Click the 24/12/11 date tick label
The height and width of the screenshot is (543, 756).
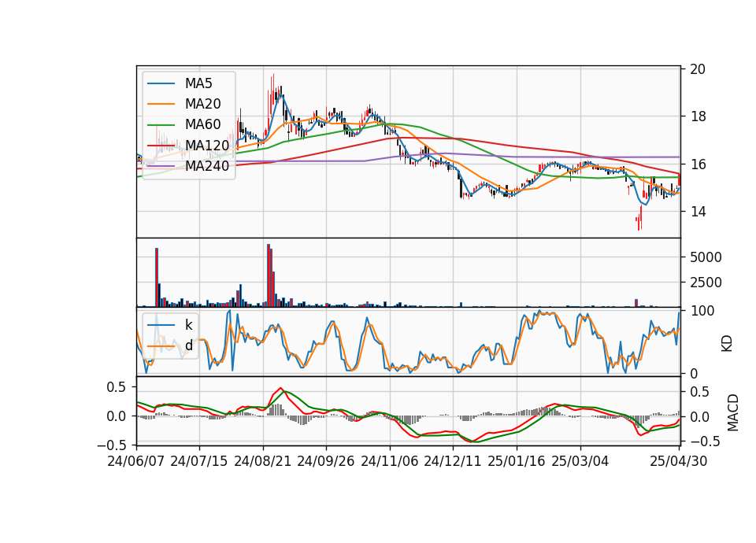[x=453, y=461]
